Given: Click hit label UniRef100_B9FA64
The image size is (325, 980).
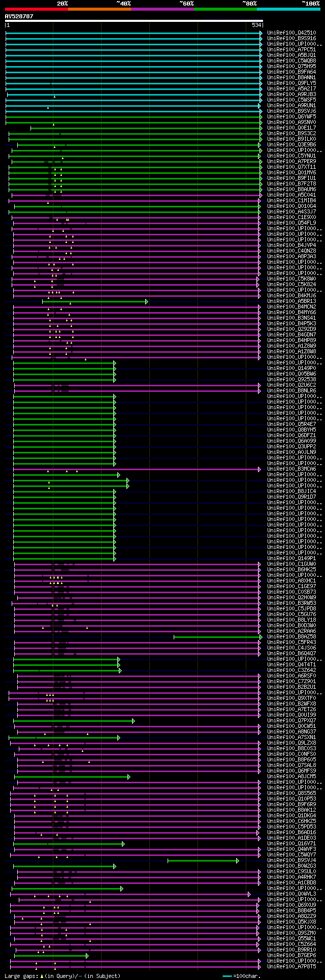Looking at the screenshot, I should [292, 72].
